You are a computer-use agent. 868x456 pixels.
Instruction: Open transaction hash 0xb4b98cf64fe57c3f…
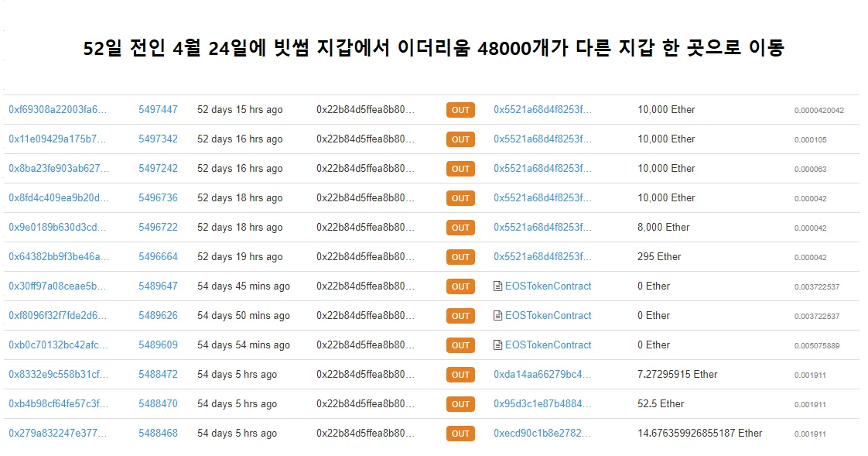pos(58,403)
